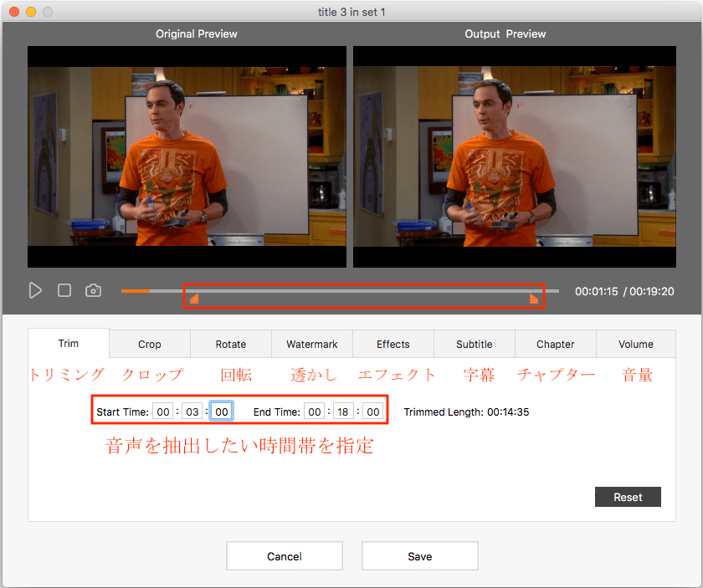The image size is (703, 588).
Task: Click the 'Start Time:' label
Action: point(122,412)
